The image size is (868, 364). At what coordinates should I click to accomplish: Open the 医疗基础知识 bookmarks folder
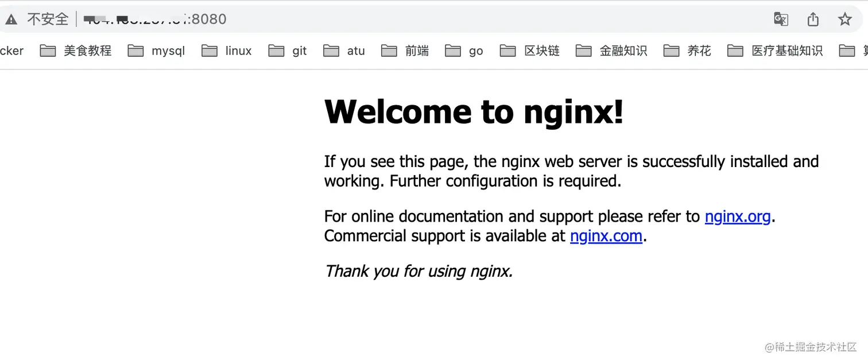tap(775, 51)
